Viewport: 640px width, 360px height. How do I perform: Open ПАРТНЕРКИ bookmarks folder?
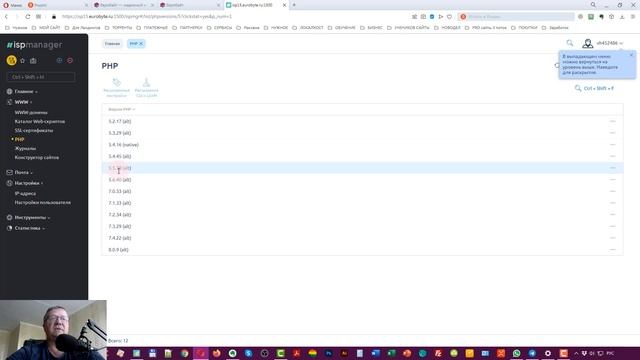pyautogui.click(x=187, y=28)
